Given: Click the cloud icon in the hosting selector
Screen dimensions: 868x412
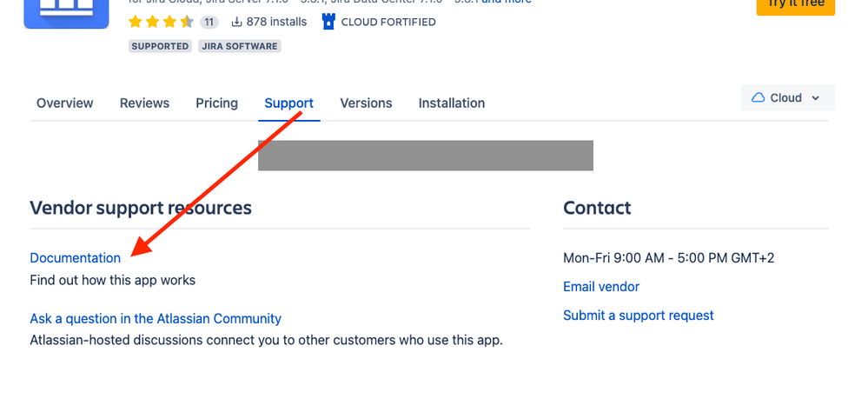Looking at the screenshot, I should [758, 98].
